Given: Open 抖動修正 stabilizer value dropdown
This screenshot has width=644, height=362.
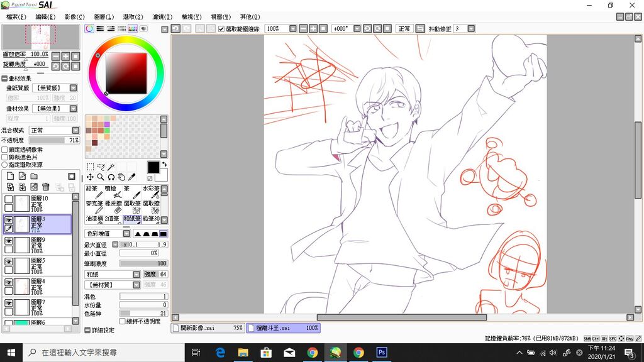Looking at the screenshot, I should 471,28.
